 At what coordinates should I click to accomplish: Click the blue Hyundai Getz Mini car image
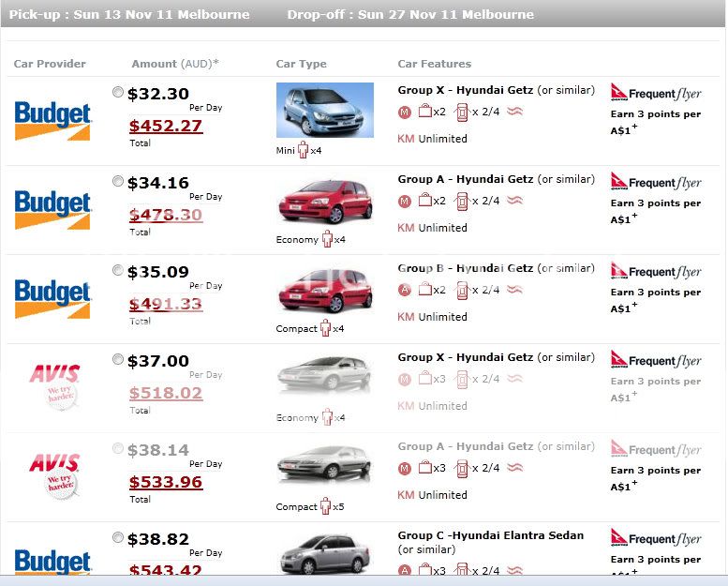[324, 110]
